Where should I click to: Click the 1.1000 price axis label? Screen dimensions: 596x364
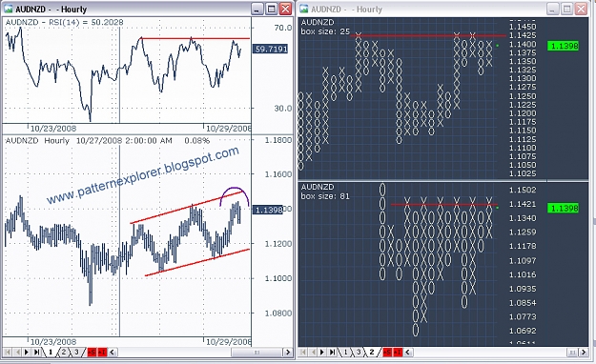[278, 278]
